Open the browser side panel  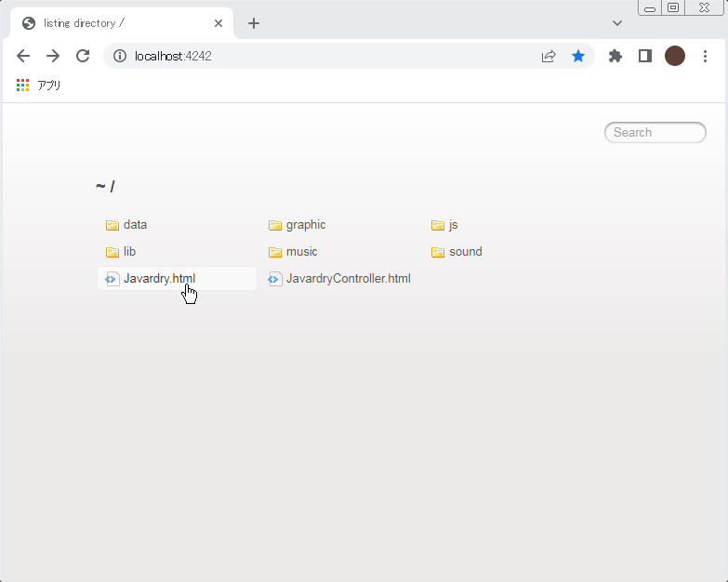tap(645, 56)
